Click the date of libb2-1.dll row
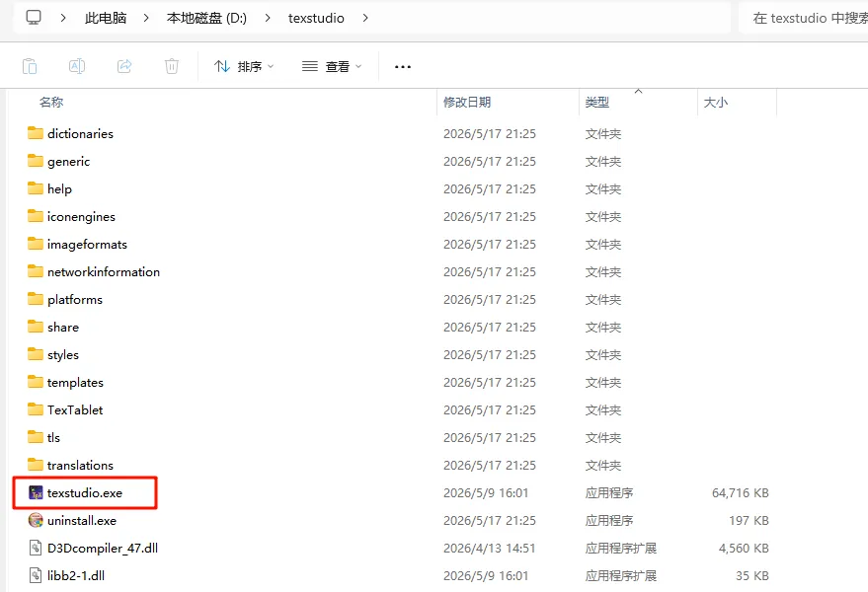 [x=486, y=575]
